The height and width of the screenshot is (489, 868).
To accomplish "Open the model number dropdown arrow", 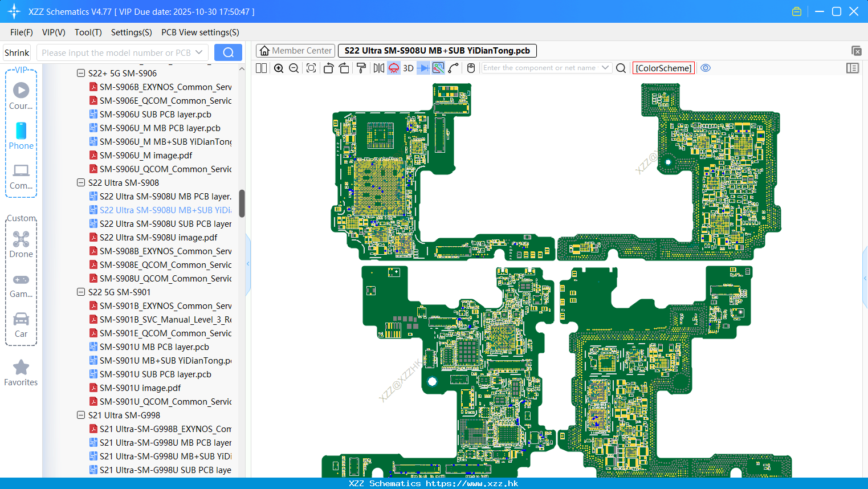I will pyautogui.click(x=199, y=52).
